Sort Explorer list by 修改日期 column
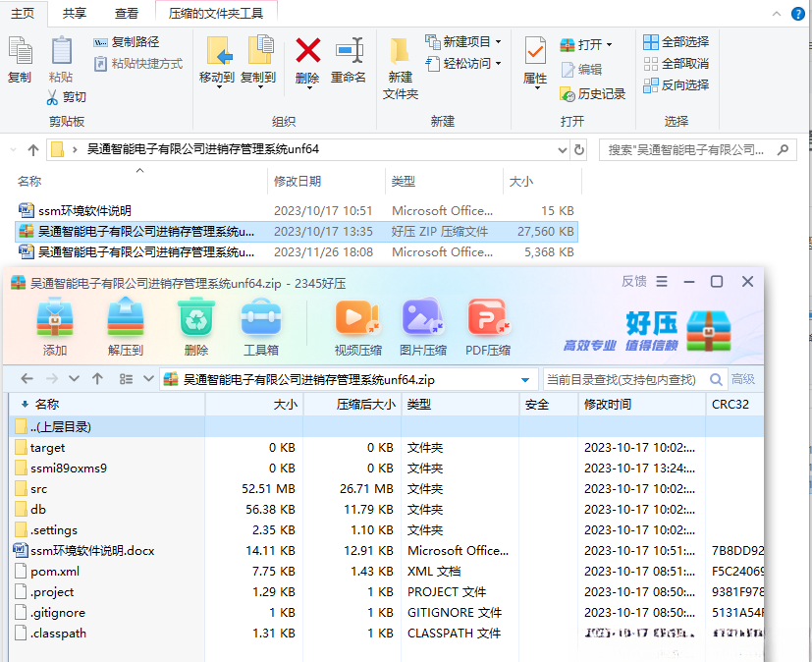The width and height of the screenshot is (812, 662). point(326,182)
